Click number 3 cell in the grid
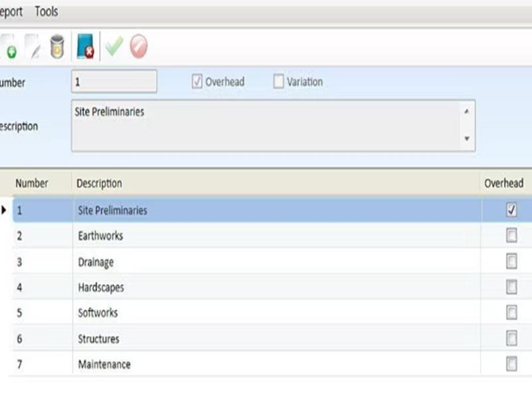 pos(43,261)
